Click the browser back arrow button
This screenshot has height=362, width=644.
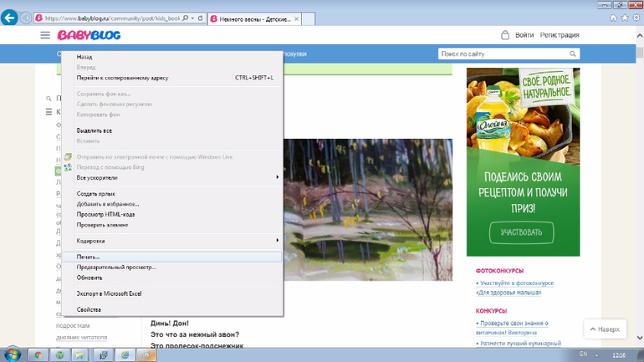[x=10, y=18]
